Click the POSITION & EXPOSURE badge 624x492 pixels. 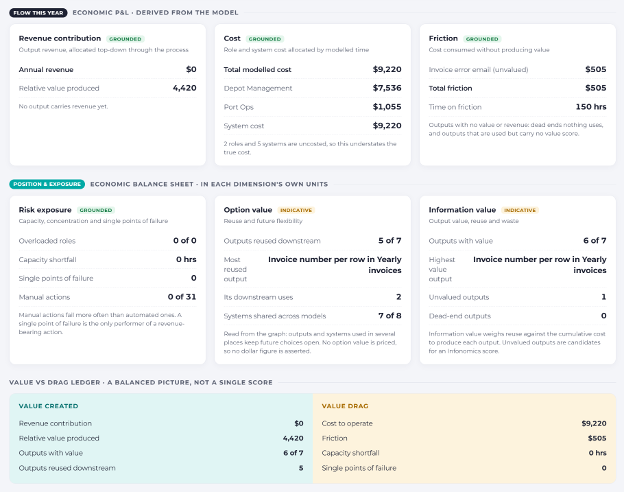[47, 184]
